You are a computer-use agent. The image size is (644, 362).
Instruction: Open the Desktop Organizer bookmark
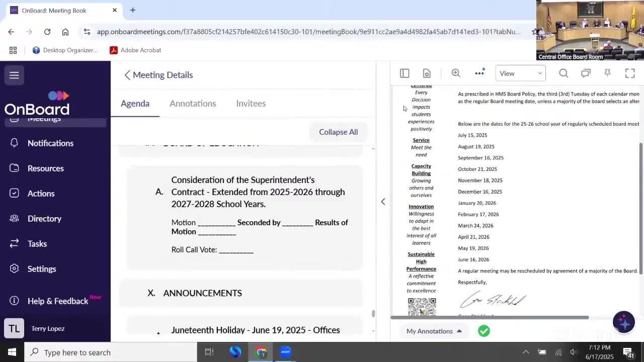click(x=65, y=50)
